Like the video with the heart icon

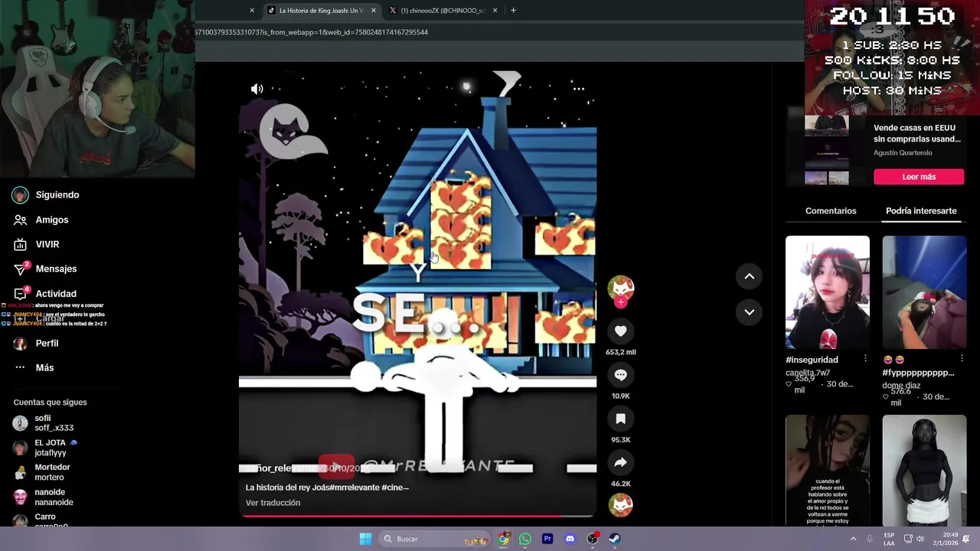[x=621, y=331]
